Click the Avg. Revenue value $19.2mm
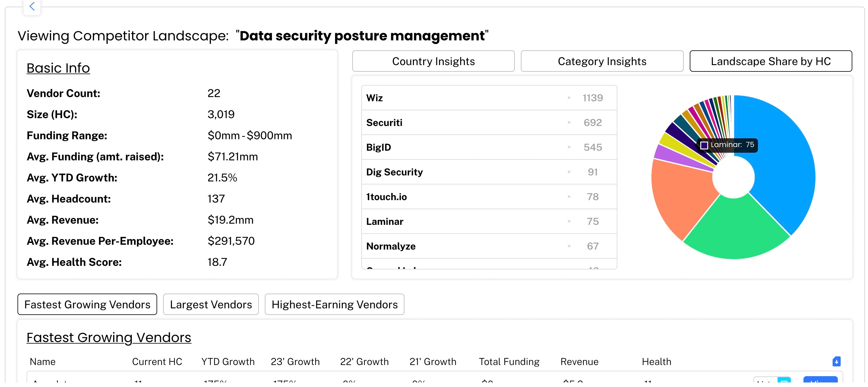Image resolution: width=868 pixels, height=387 pixels. 230,220
